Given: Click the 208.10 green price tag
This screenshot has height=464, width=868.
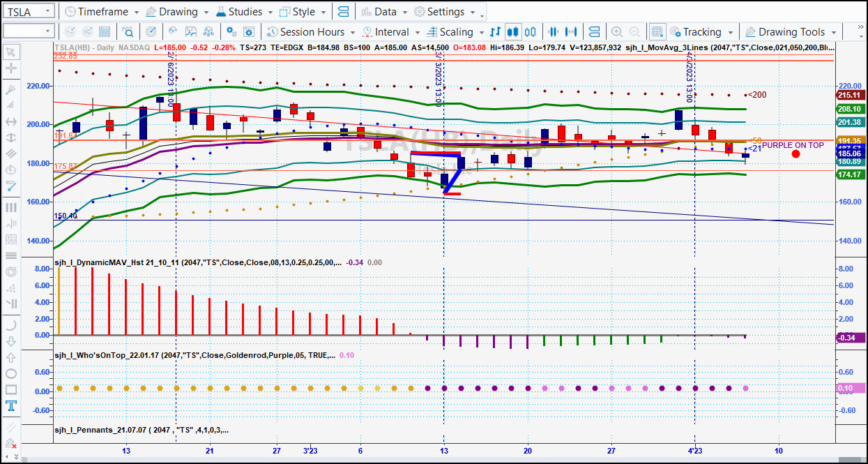Looking at the screenshot, I should (x=850, y=109).
